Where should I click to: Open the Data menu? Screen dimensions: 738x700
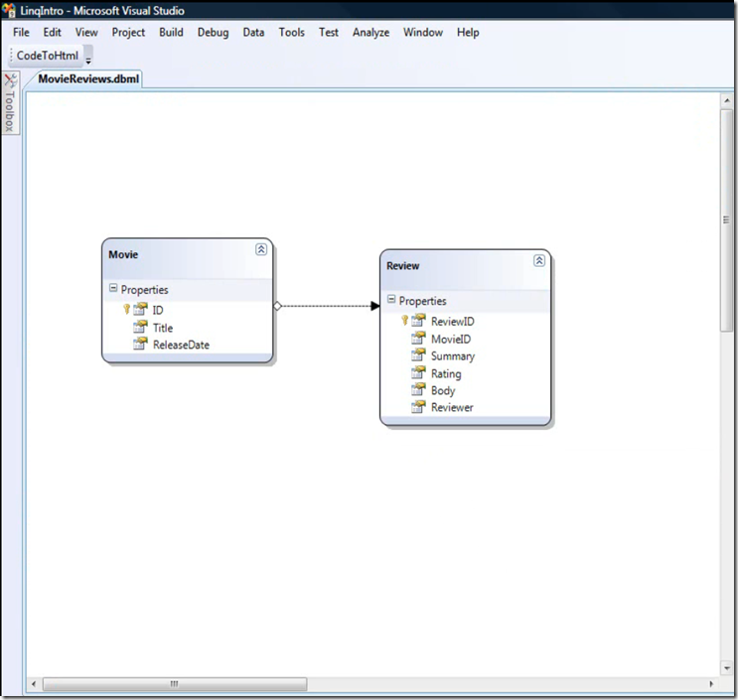click(253, 33)
